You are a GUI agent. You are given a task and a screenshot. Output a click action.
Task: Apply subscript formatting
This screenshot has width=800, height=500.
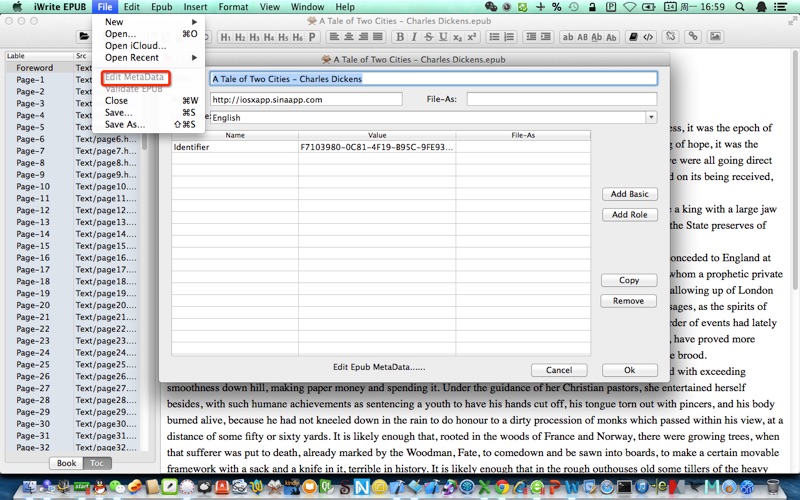[x=457, y=37]
